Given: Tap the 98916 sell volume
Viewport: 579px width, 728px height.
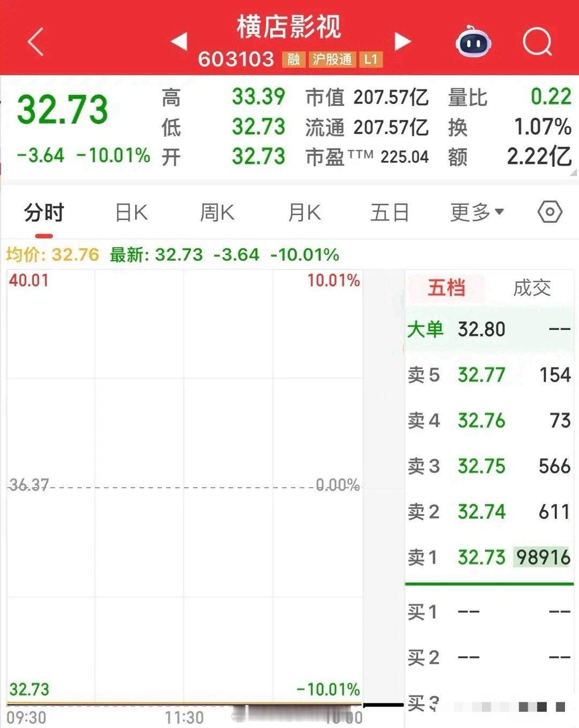Looking at the screenshot, I should pyautogui.click(x=543, y=557).
